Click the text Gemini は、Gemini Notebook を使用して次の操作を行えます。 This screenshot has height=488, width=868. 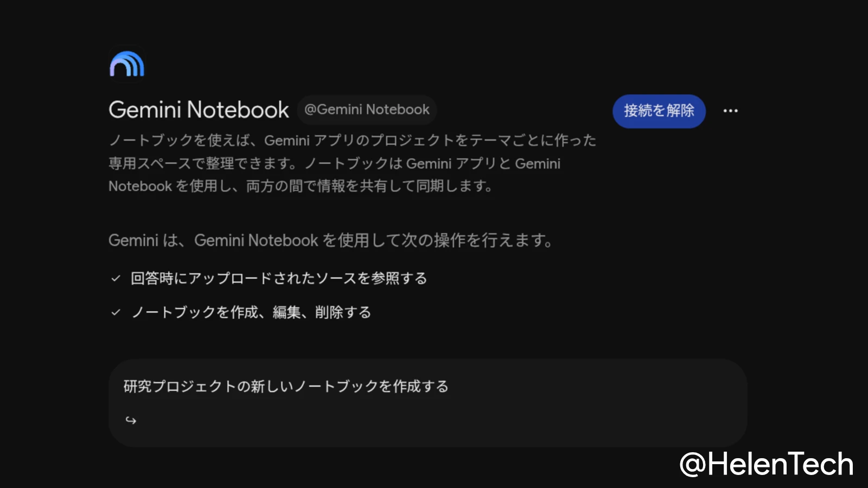(x=330, y=240)
